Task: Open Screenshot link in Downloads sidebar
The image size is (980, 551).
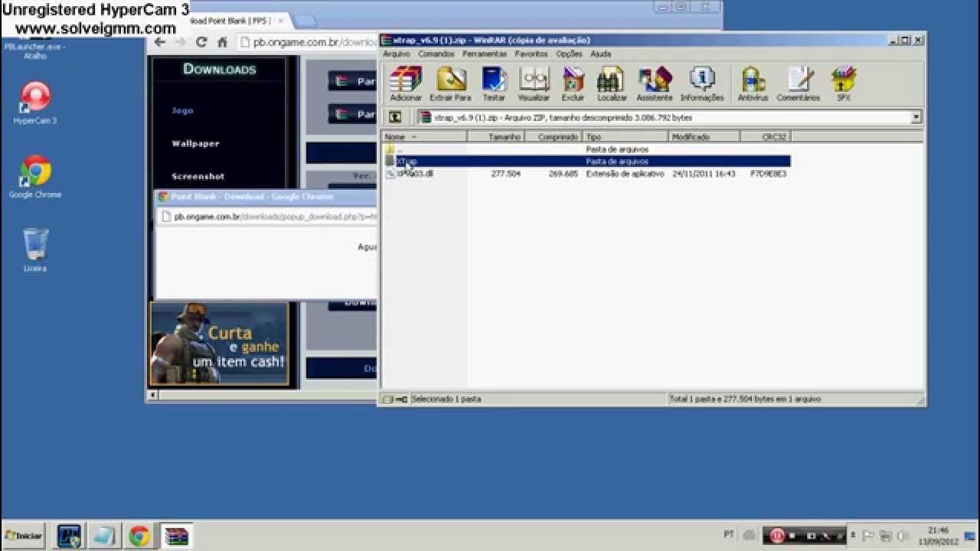Action: pos(198,176)
